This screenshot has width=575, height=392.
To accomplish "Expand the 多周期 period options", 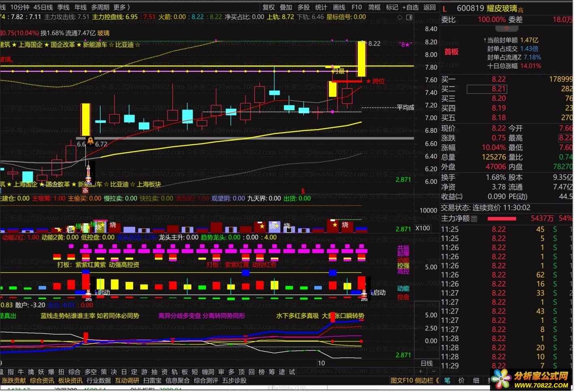I will tap(100, 7).
